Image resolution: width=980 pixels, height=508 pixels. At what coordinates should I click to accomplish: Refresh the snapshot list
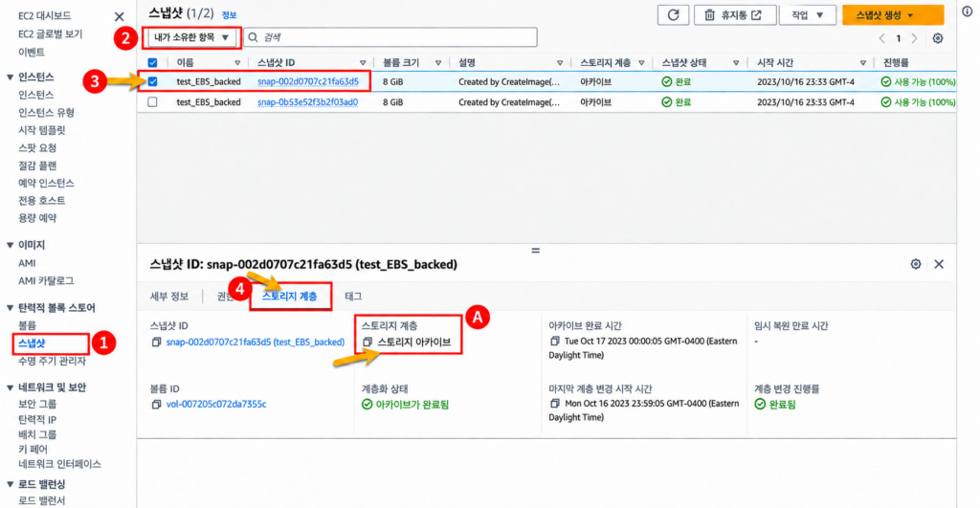pos(673,15)
